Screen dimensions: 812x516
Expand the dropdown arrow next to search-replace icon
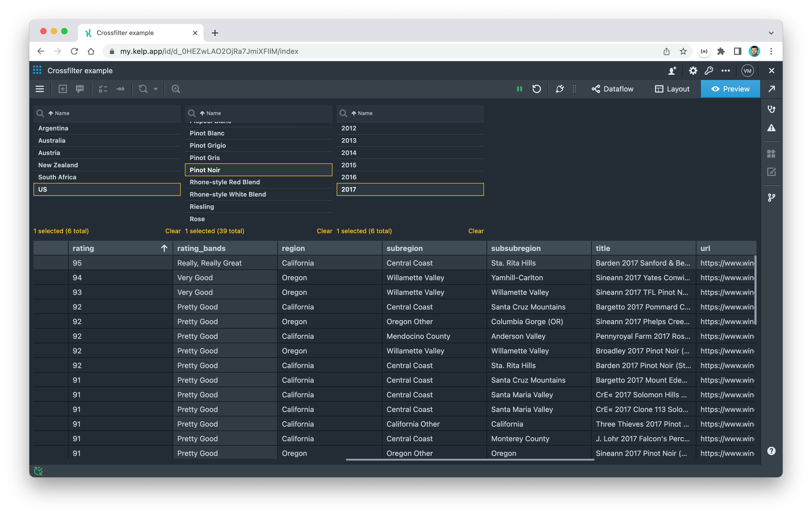click(156, 89)
